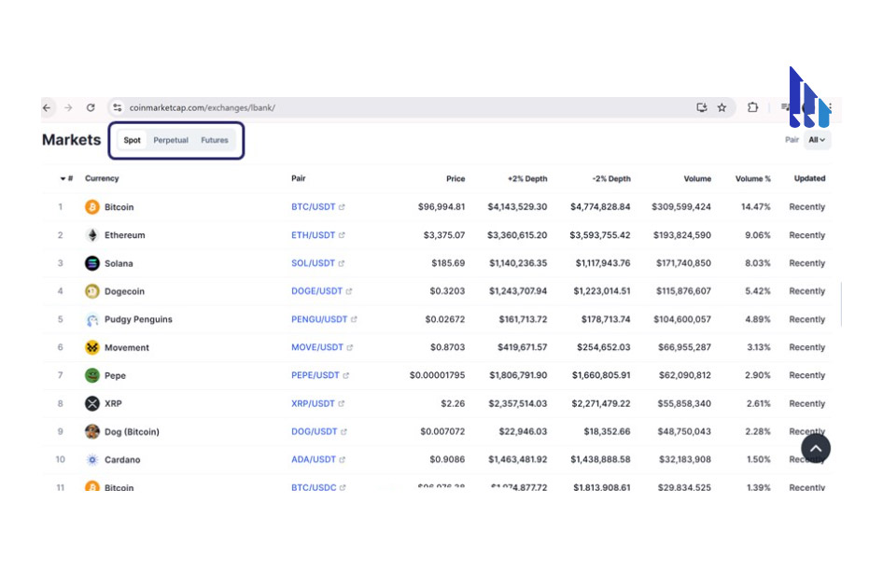Click the Pepe coin logo
This screenshot has height=588, width=883.
[x=91, y=375]
